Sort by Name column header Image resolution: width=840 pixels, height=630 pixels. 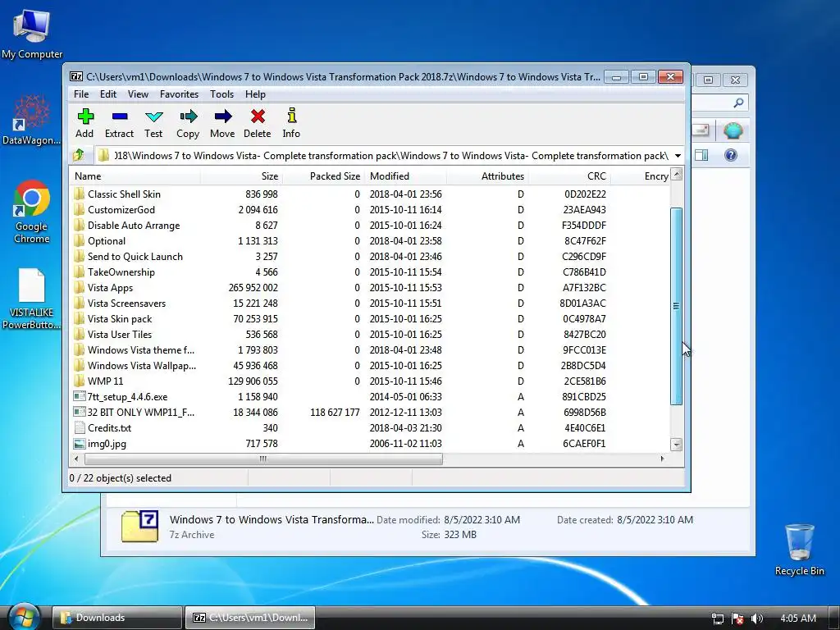pos(135,176)
